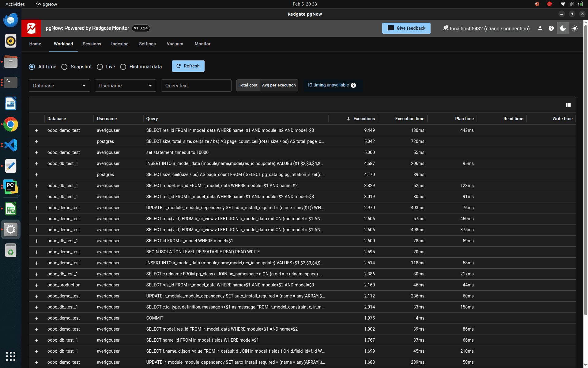588x368 pixels.
Task: Open PyCharm from the Ubuntu dock
Action: [x=10, y=187]
